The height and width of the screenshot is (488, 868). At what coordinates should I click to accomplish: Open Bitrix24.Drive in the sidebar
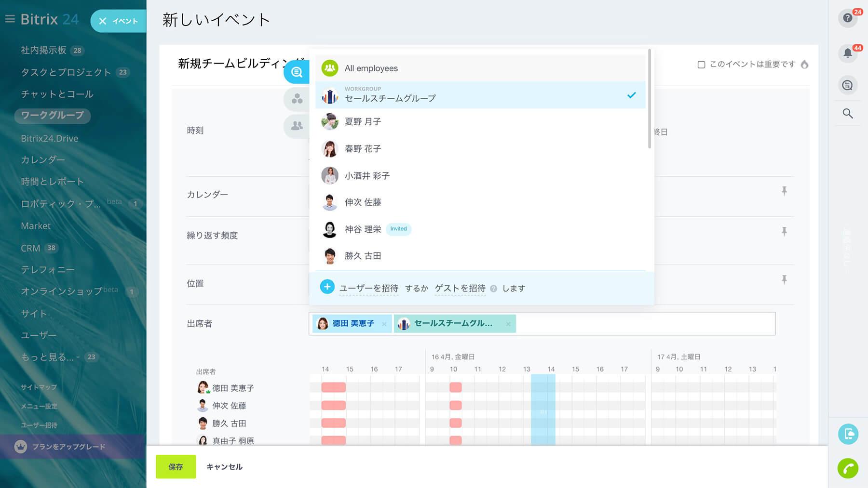tap(49, 138)
